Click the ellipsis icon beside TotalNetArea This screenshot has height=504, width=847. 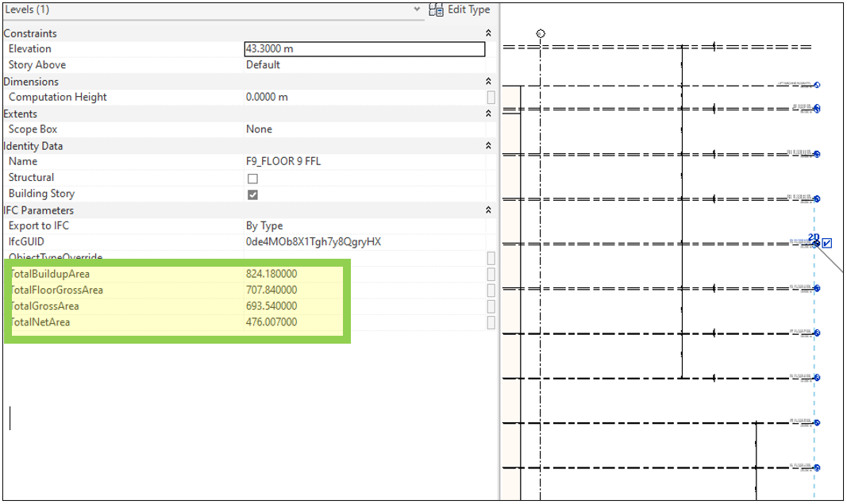coord(491,322)
